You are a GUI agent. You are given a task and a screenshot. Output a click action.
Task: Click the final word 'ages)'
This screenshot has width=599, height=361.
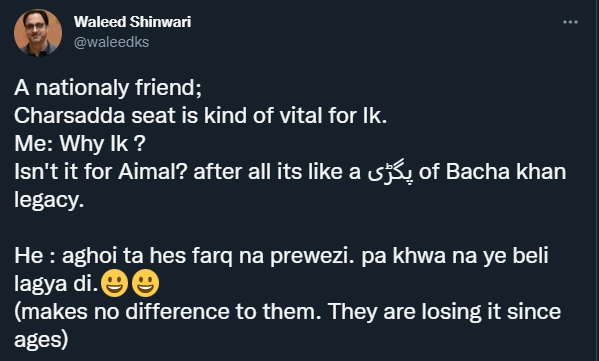click(41, 340)
